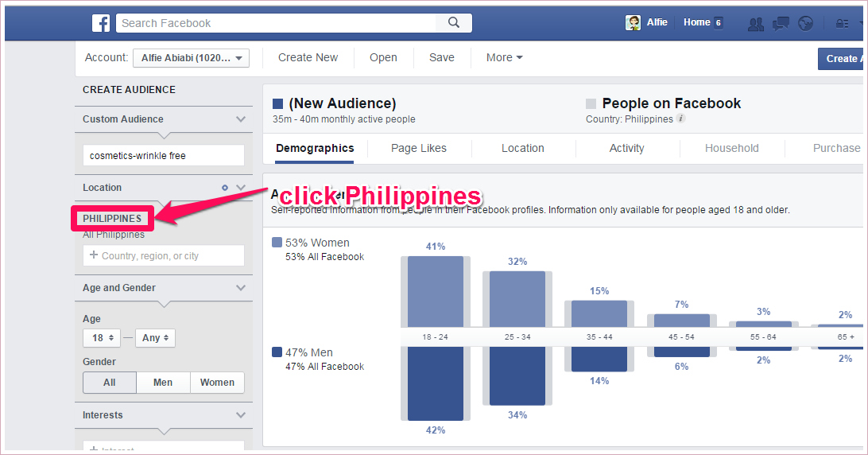Viewport: 868px width, 455px height.
Task: Open the privacy shortcuts lock icon
Action: tap(842, 24)
